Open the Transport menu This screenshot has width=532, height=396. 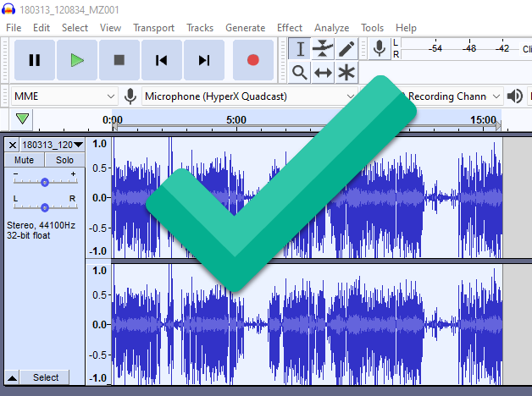[x=153, y=28]
